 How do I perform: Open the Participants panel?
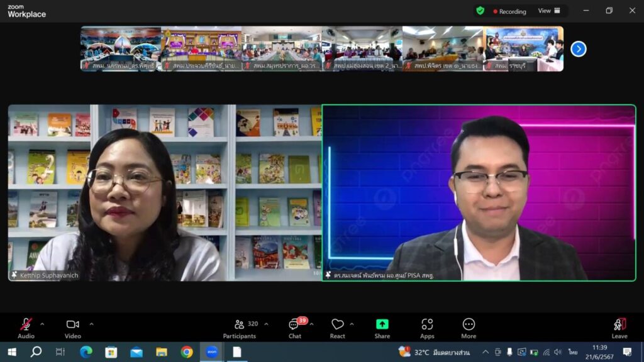coord(240,329)
